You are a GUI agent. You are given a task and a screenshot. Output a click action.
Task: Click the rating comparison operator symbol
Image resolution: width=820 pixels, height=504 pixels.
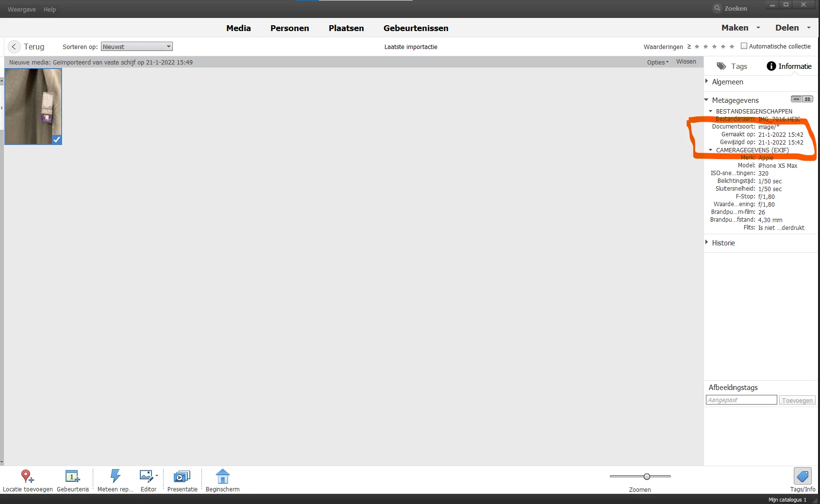[x=689, y=47]
